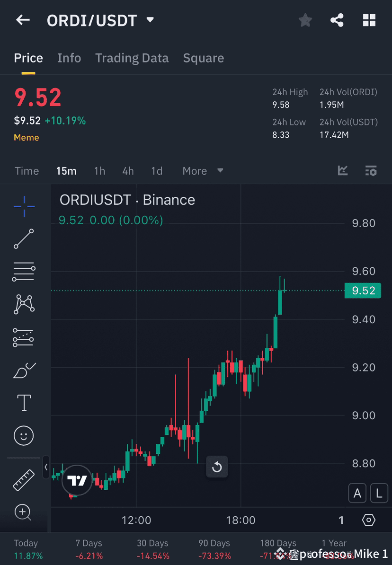Activate the magnifier zoom-in tool
This screenshot has height=565, width=392.
tap(24, 512)
